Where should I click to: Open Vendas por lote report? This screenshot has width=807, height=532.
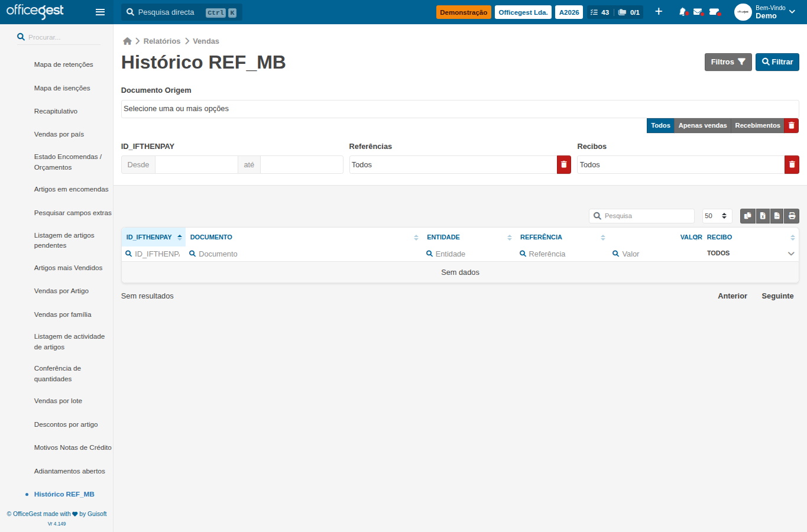[58, 401]
